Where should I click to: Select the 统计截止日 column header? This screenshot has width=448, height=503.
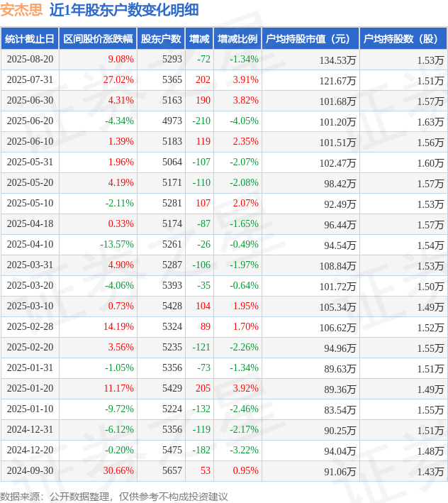tap(30, 39)
